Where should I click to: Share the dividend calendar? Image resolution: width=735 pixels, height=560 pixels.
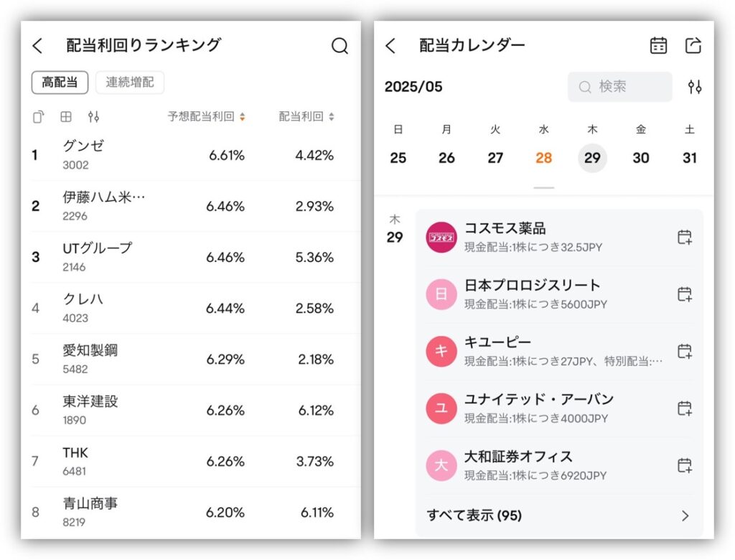click(x=693, y=45)
